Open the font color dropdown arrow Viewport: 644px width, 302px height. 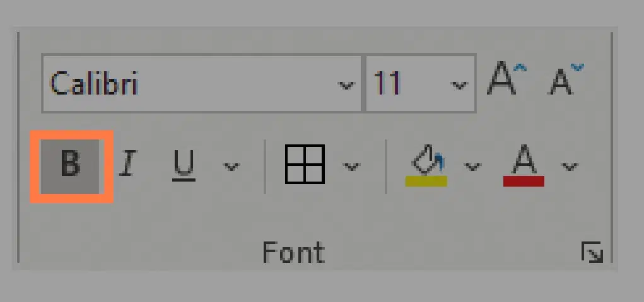pos(570,166)
